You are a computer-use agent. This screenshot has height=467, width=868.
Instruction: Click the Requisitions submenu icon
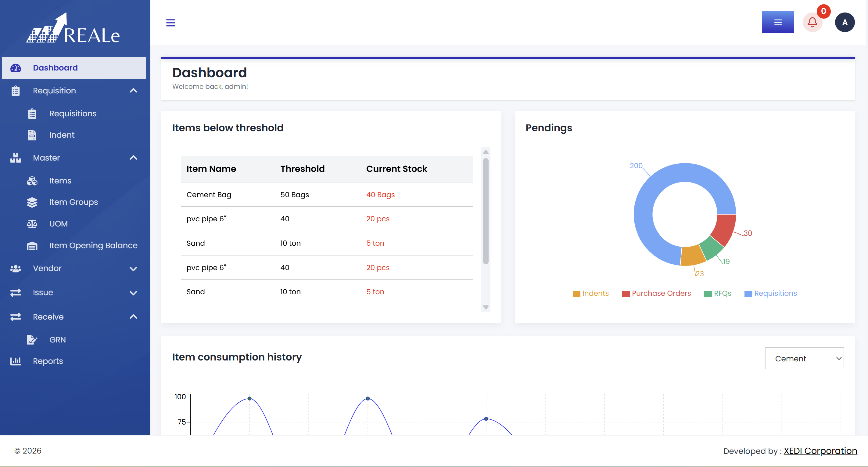click(x=32, y=114)
